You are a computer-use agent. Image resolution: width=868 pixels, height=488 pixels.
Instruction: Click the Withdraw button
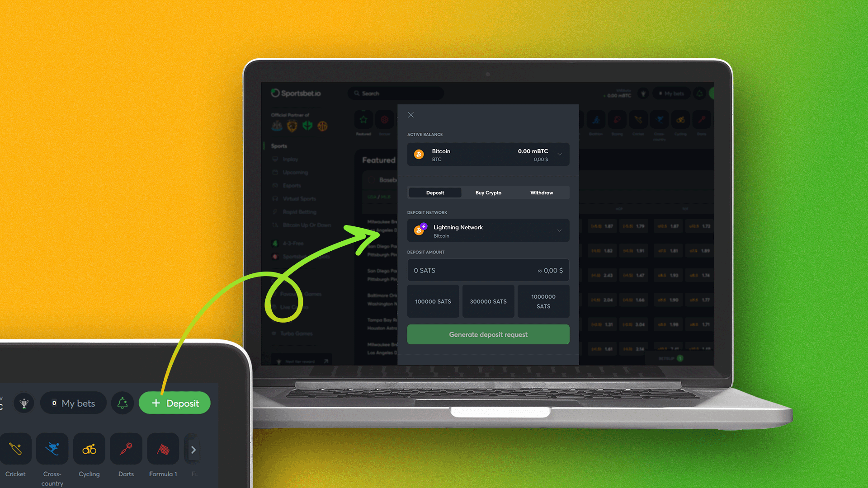[541, 192]
